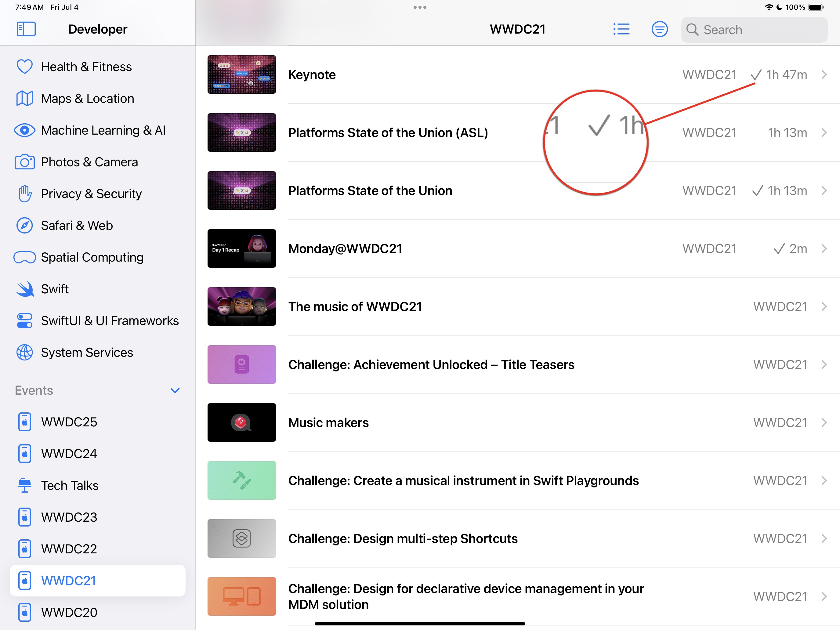Expand Design multi-step Shortcuts chevron
Screen dimensions: 840x630
tap(824, 538)
